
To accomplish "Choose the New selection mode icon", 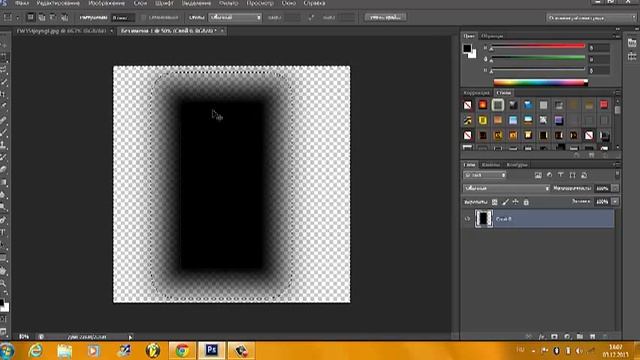I will click(30, 18).
